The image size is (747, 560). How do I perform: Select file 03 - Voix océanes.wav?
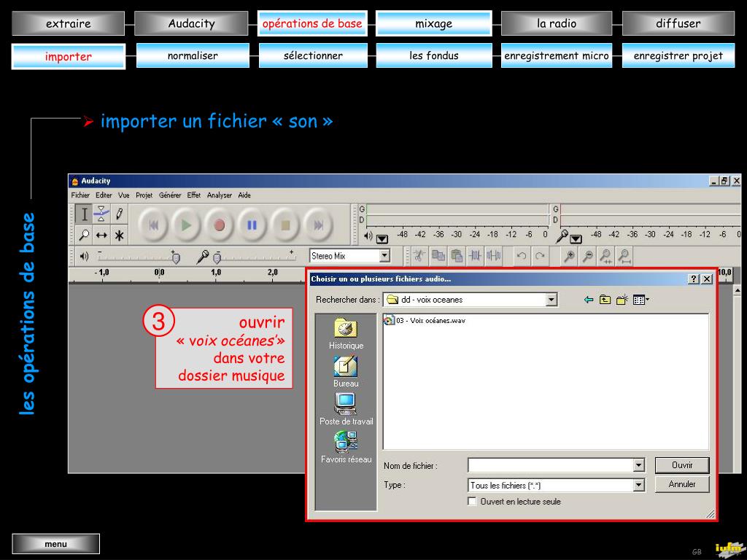425,321
